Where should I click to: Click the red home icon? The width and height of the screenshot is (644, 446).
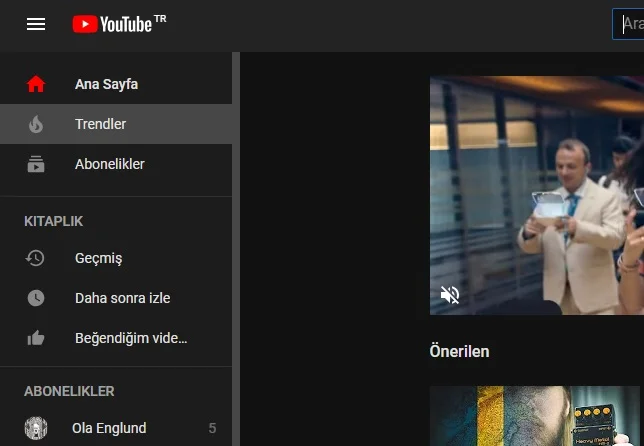36,84
